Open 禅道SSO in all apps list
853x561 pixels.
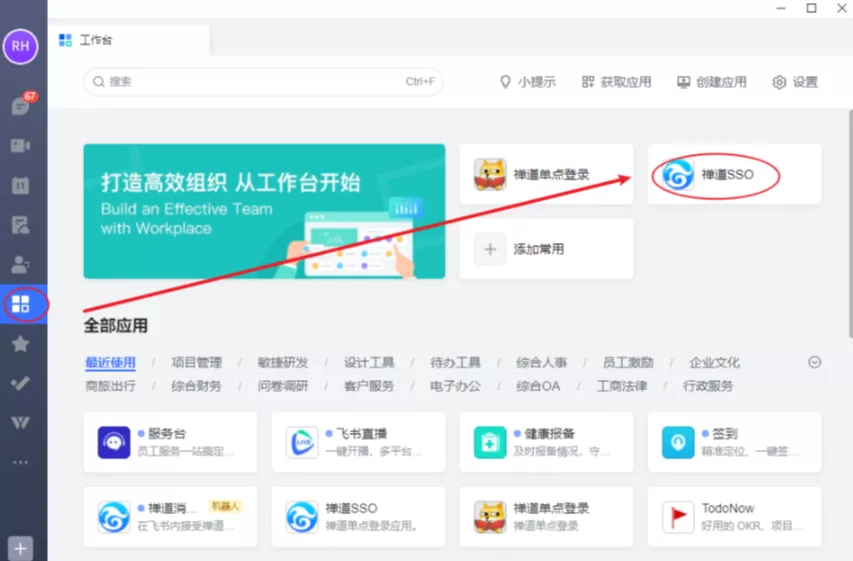click(x=358, y=517)
